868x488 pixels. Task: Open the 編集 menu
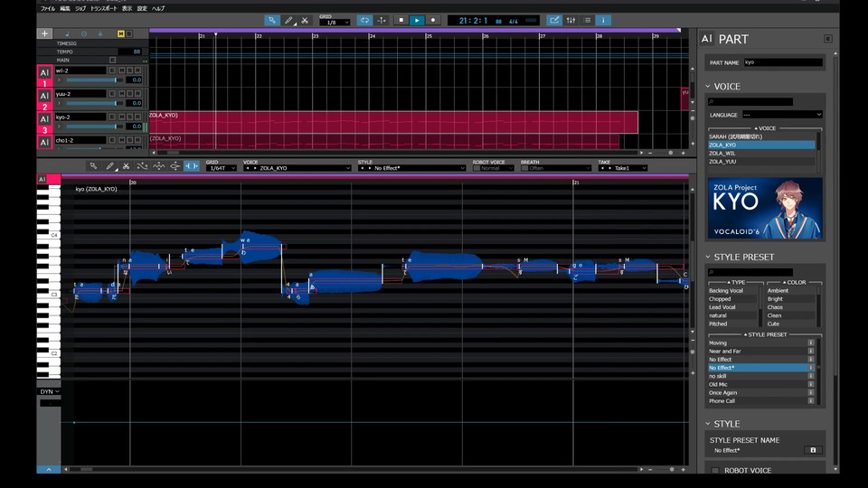(65, 8)
